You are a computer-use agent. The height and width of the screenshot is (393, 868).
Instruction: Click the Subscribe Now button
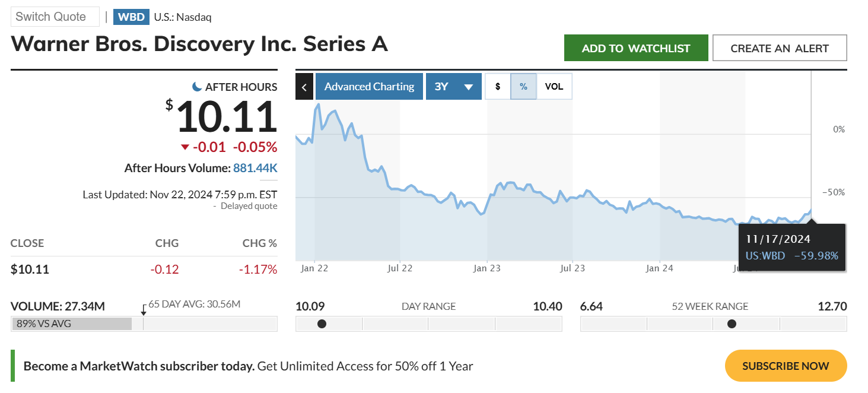786,366
